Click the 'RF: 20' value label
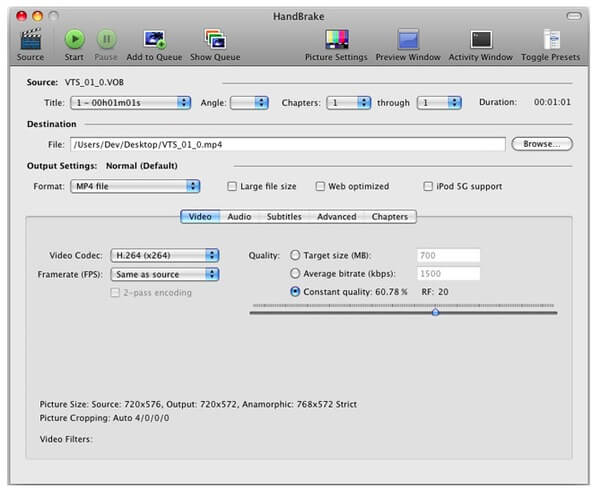The height and width of the screenshot is (489, 600). pyautogui.click(x=435, y=292)
